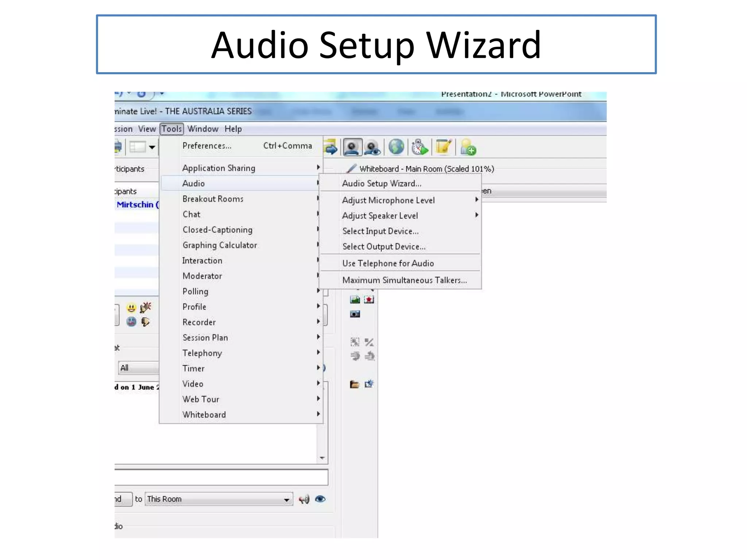This screenshot has height=560, width=747.
Task: Click the stopwatch timer toolbar icon
Action: [x=419, y=147]
